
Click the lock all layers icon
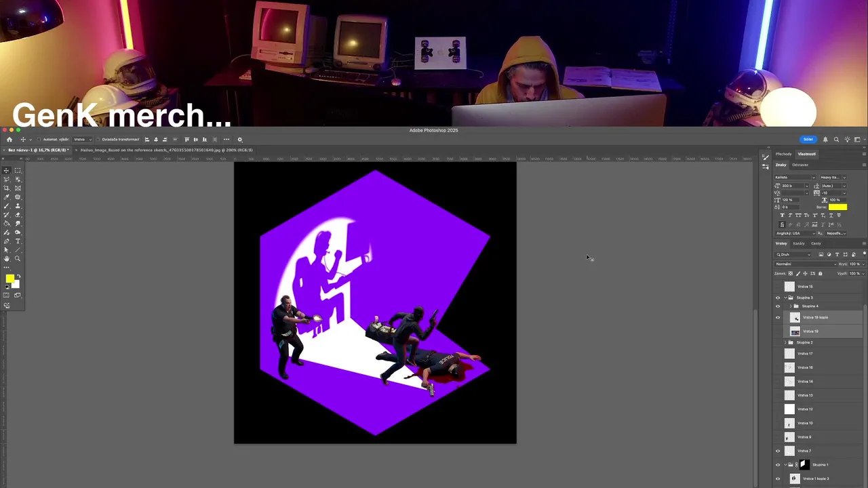[820, 273]
